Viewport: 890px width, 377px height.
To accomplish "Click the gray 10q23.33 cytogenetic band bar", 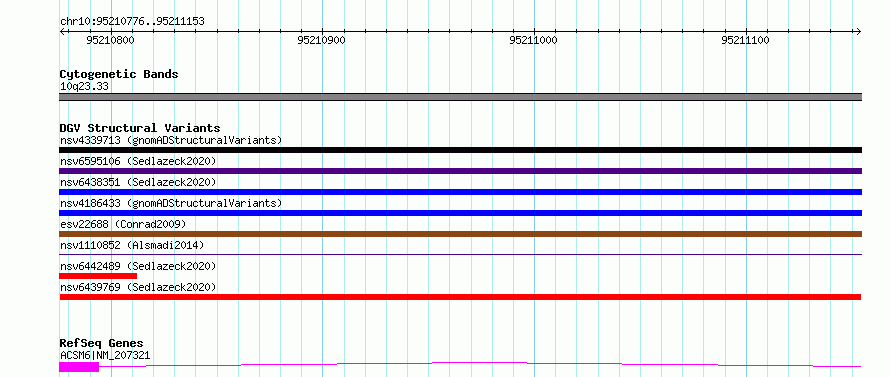I will pyautogui.click(x=460, y=97).
